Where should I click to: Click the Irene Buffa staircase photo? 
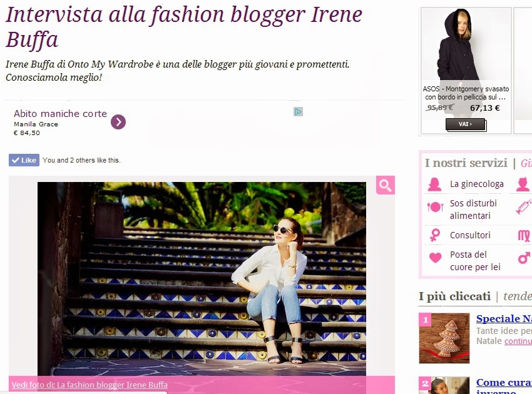coord(202,279)
